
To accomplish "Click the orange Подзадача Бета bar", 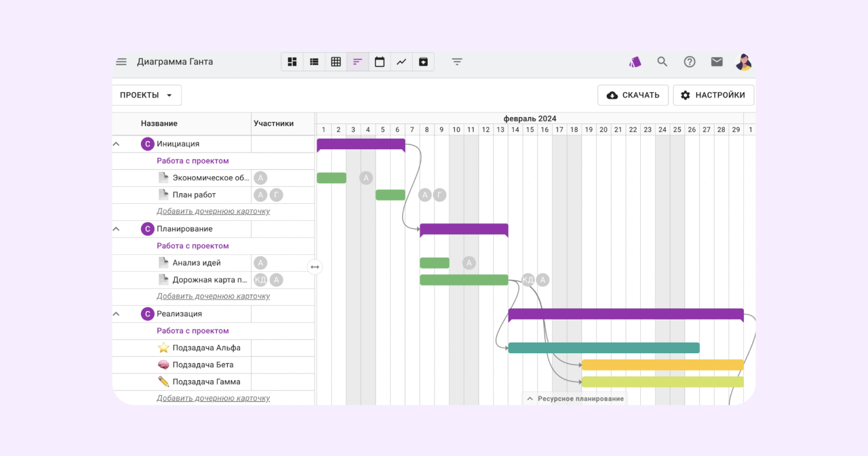I will (x=663, y=364).
